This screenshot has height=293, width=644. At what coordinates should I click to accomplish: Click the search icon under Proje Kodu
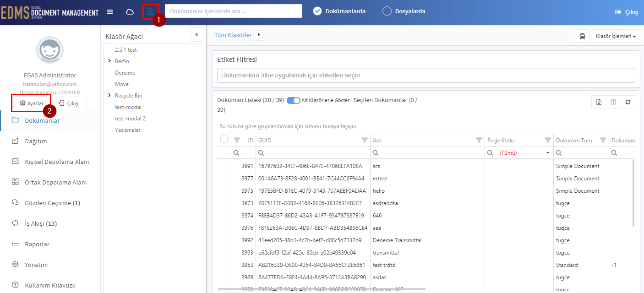coord(490,152)
